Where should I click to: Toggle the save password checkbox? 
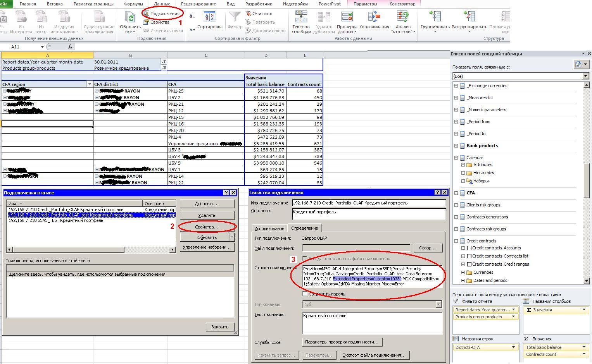305,294
